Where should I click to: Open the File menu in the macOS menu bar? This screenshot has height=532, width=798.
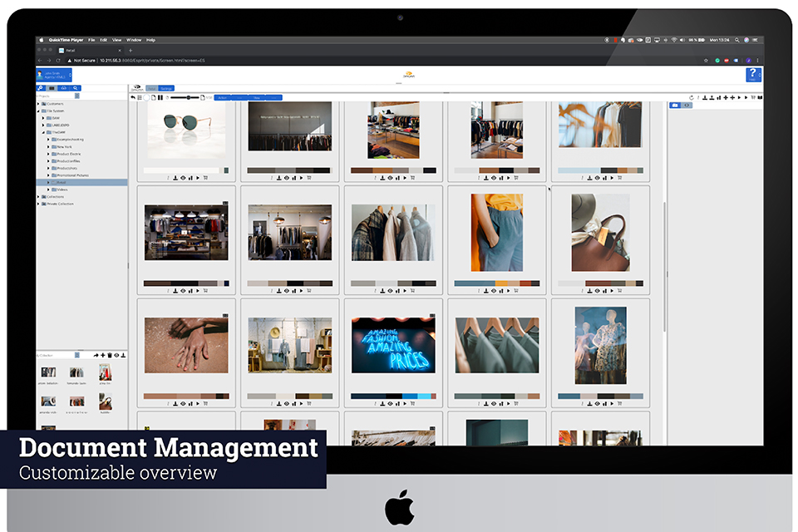tap(91, 40)
